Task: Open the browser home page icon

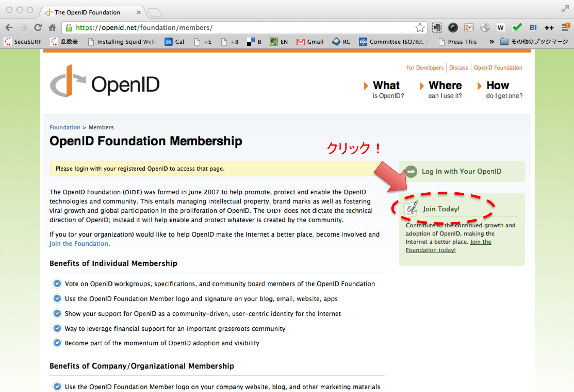Action: point(52,28)
